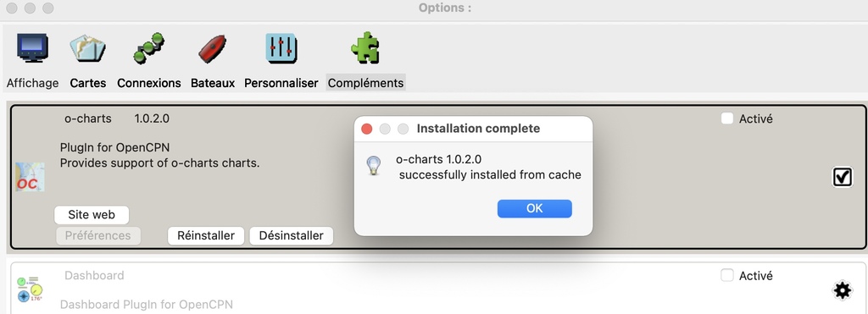Open the Affichage monitor icon
868x314 pixels.
[32, 47]
